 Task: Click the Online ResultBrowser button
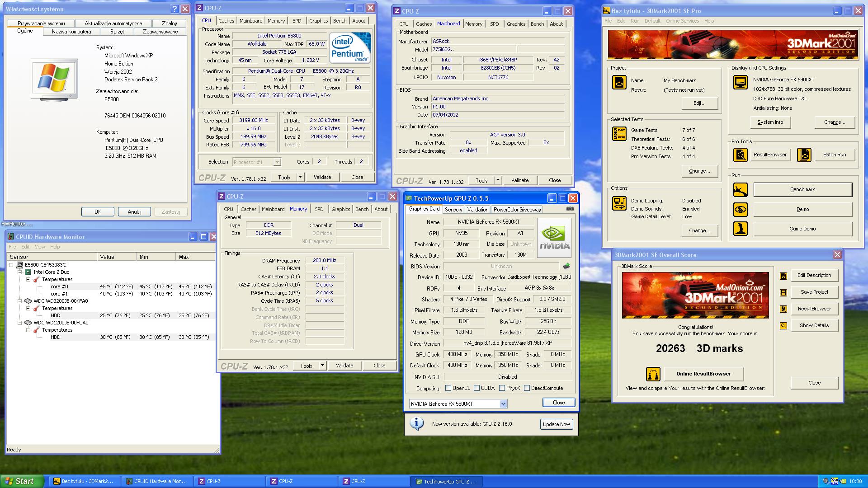click(x=703, y=374)
